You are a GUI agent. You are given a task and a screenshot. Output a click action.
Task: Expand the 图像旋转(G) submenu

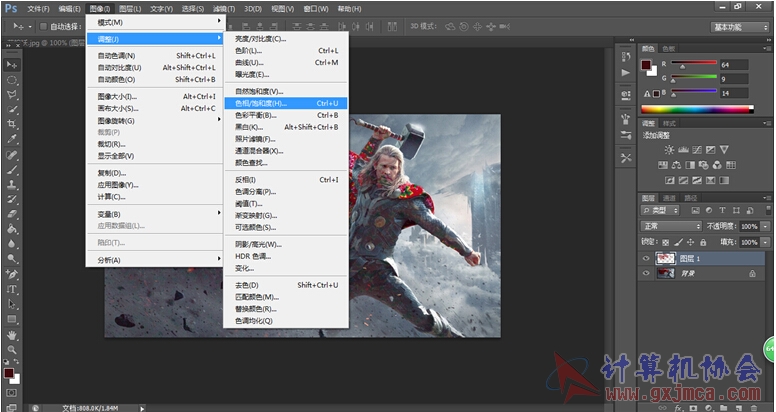click(155, 120)
